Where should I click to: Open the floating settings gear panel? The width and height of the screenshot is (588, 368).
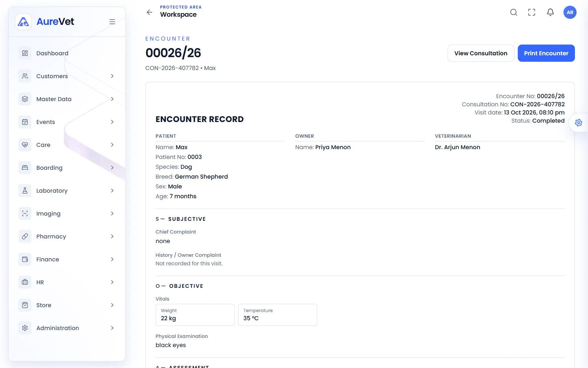coord(579,123)
